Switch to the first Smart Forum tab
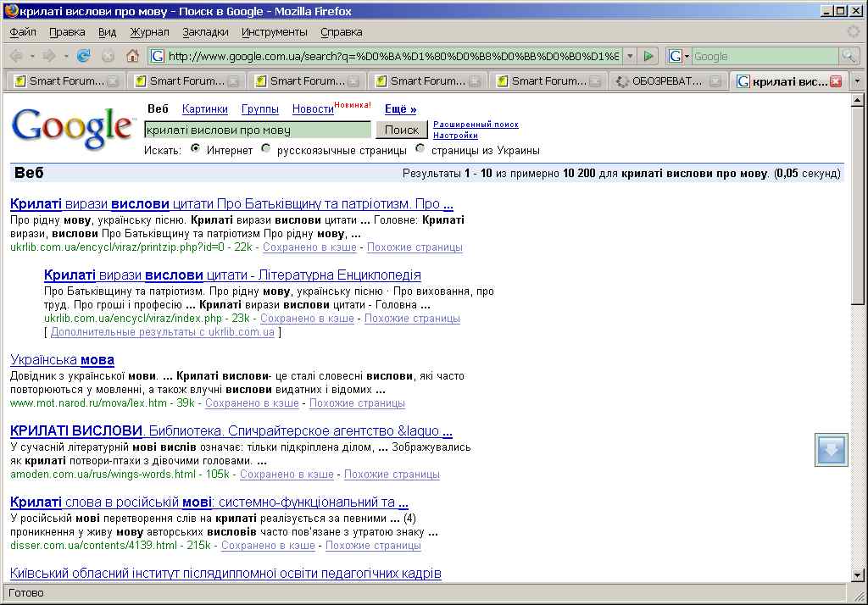 coord(64,81)
